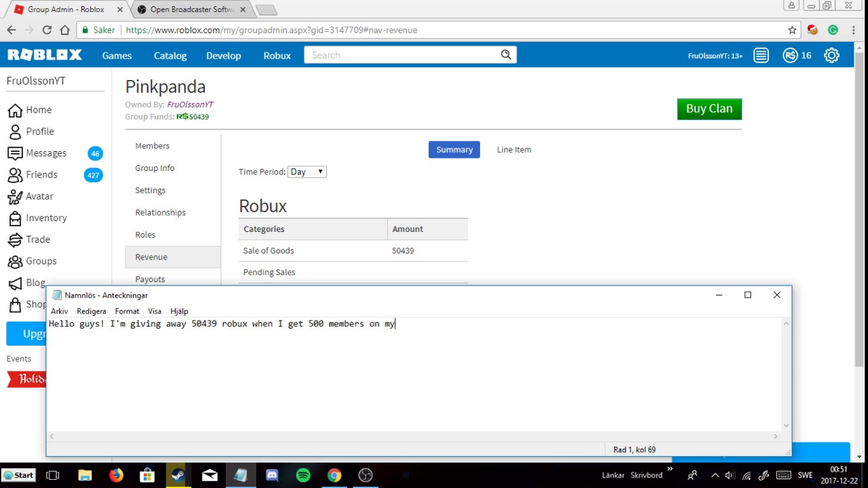This screenshot has width=868, height=488.
Task: Open Blog in Roblox sidebar
Action: coord(26,283)
